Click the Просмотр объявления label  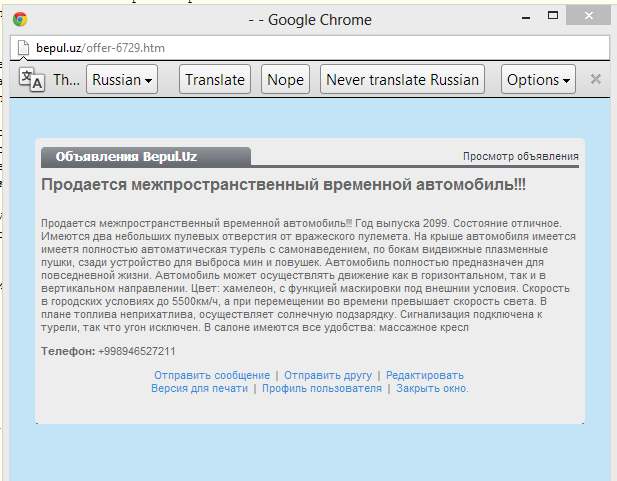coord(520,157)
